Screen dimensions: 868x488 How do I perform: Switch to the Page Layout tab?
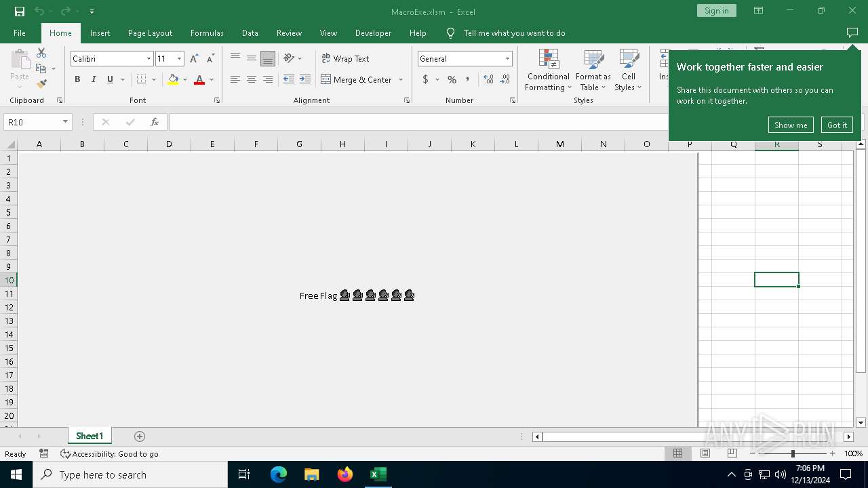pyautogui.click(x=150, y=33)
